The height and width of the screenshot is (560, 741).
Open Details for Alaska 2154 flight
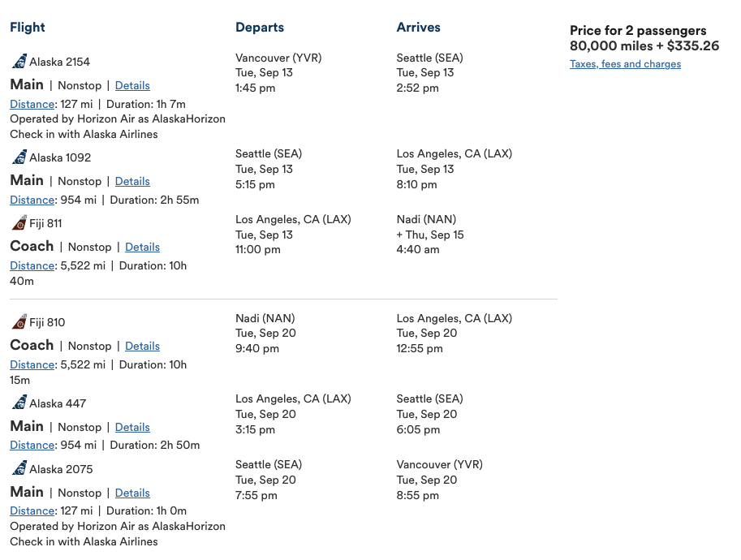132,85
